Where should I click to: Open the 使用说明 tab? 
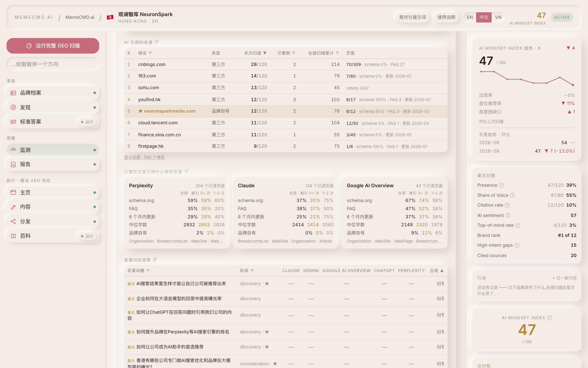(x=446, y=17)
